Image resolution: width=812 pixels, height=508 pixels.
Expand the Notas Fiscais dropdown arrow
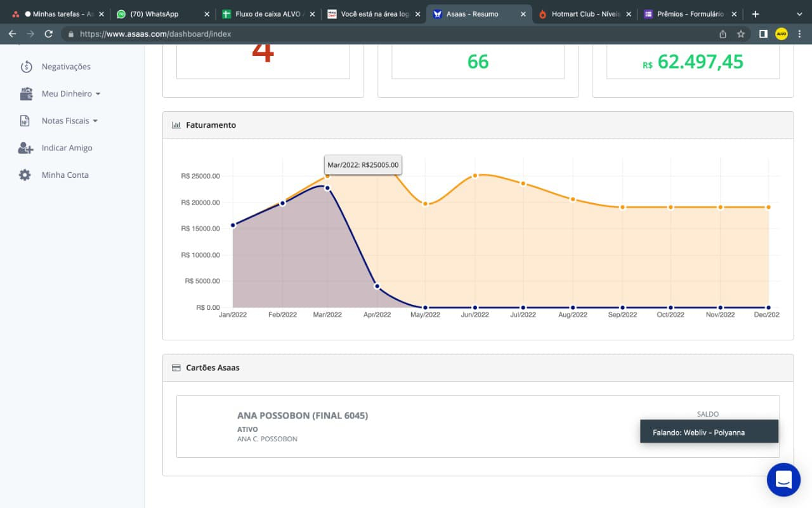[x=95, y=121]
